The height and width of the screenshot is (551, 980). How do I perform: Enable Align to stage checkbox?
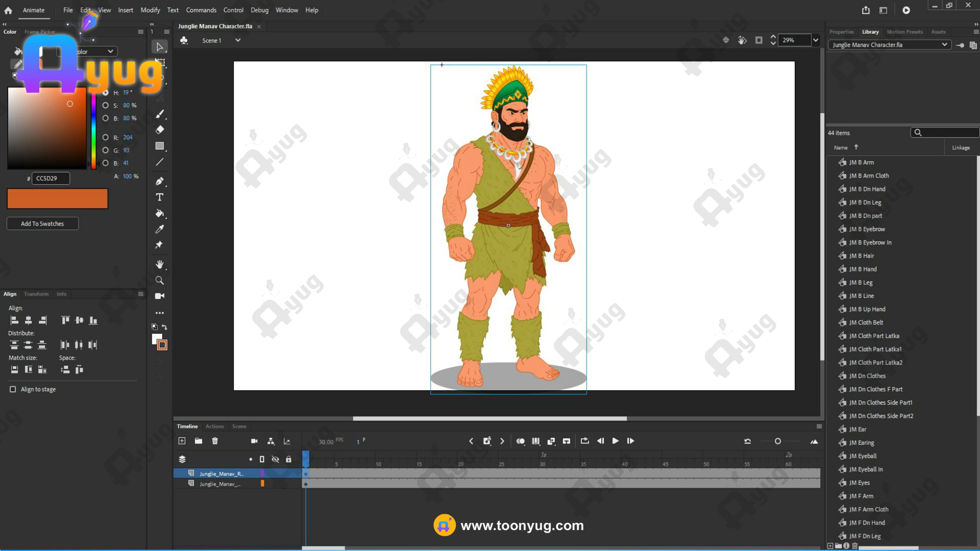click(x=13, y=389)
